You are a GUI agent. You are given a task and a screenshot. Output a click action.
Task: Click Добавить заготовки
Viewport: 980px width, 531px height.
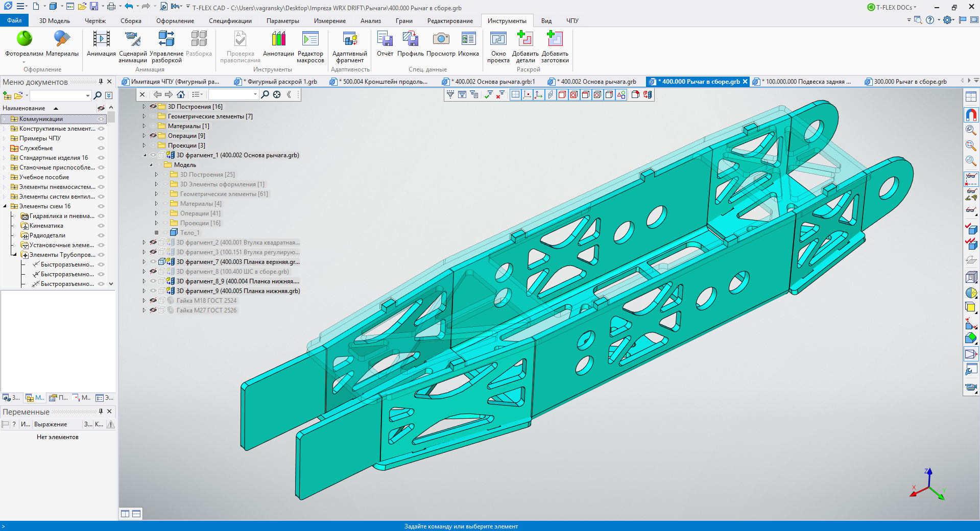(555, 46)
